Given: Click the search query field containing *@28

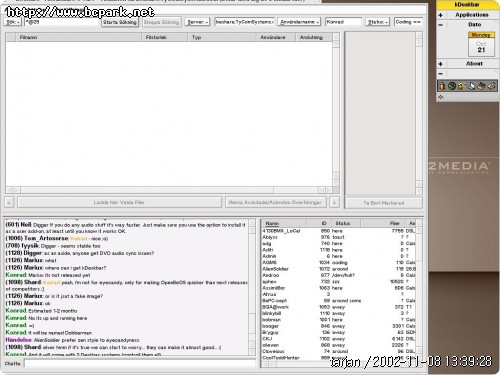Looking at the screenshot, I should pos(62,22).
